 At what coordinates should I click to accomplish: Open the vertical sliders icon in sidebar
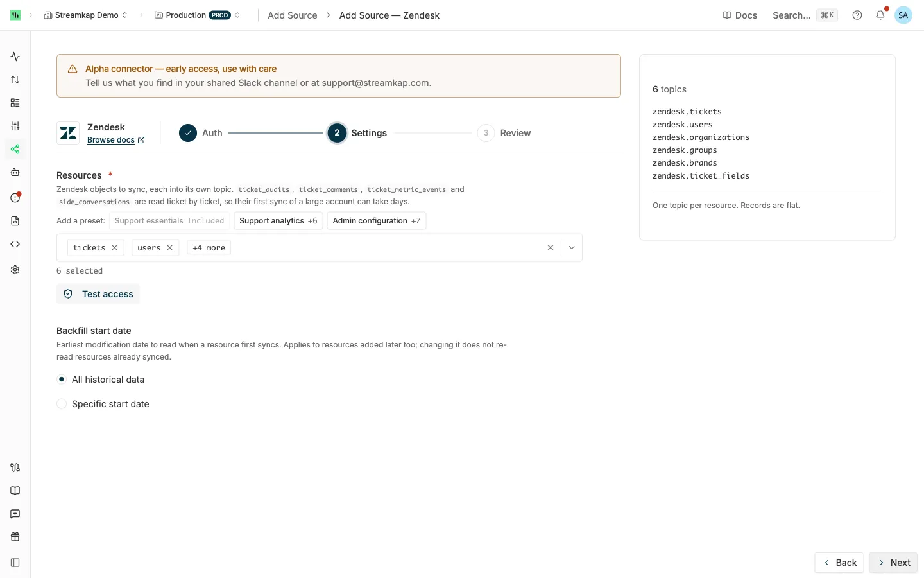15,126
